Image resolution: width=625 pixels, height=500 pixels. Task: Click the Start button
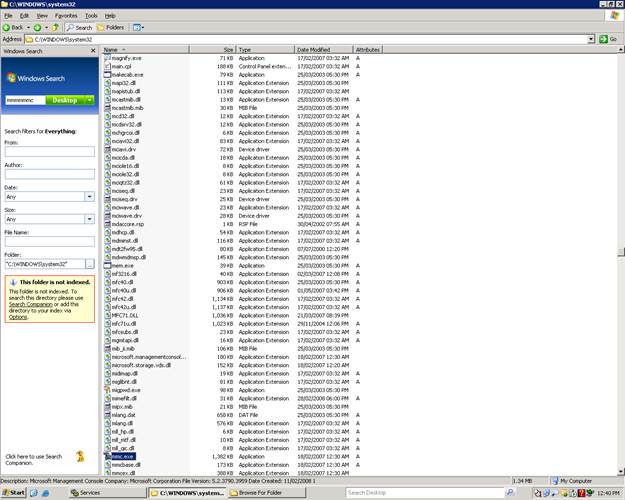14,492
